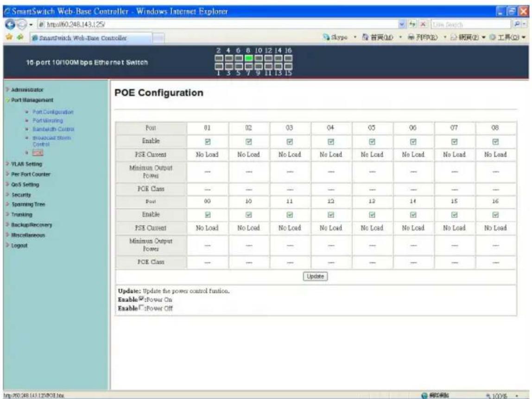Click the POE Configuration heading

coord(159,93)
